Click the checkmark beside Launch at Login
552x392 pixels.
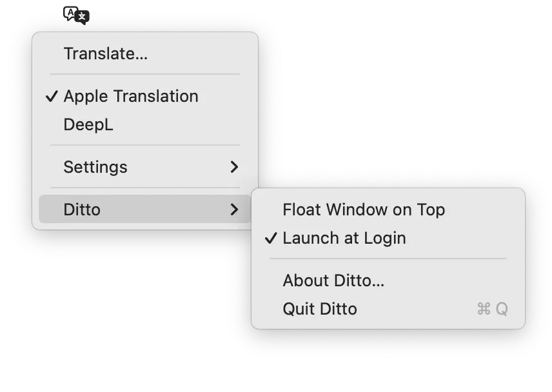pyautogui.click(x=271, y=237)
